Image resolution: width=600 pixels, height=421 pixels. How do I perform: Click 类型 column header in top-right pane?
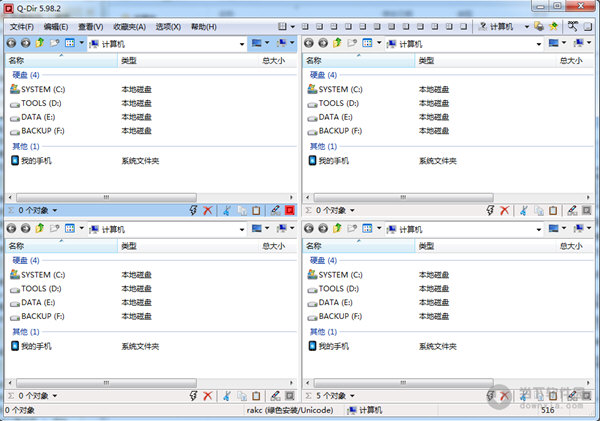point(428,61)
